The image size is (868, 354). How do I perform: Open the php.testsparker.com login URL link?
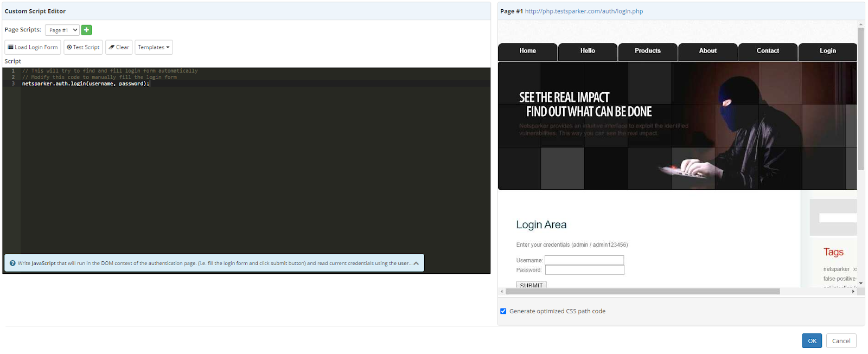[x=584, y=11]
